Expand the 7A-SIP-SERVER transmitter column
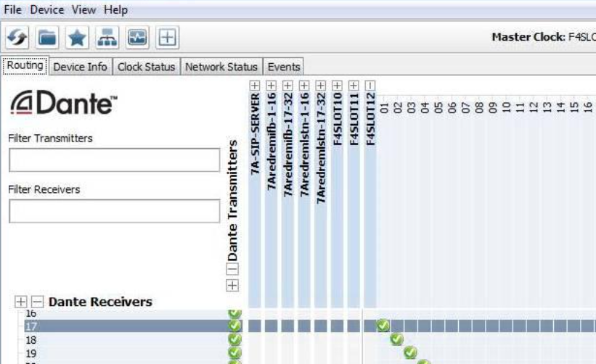596x364 pixels. point(255,86)
